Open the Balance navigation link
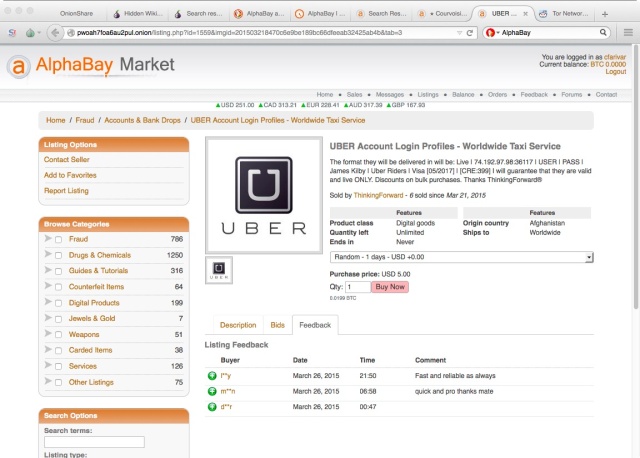The width and height of the screenshot is (640, 458). click(x=463, y=95)
